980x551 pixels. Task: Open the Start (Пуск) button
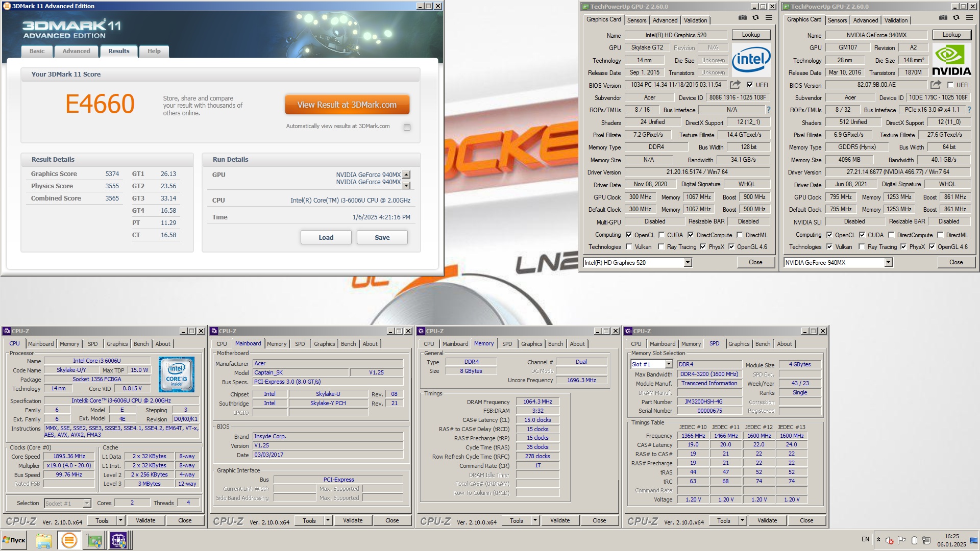14,540
